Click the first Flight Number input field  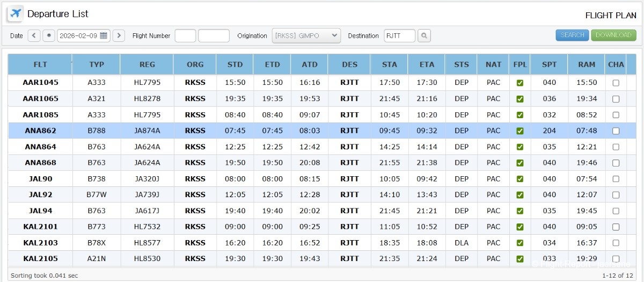click(x=185, y=35)
